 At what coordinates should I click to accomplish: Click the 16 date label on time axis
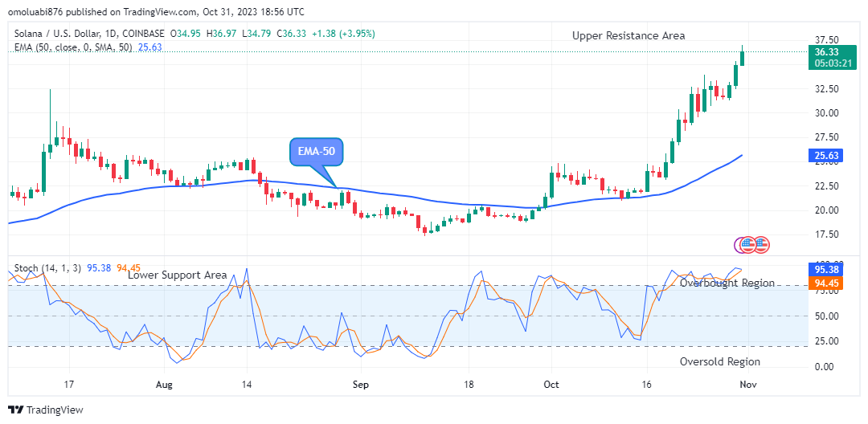645,384
